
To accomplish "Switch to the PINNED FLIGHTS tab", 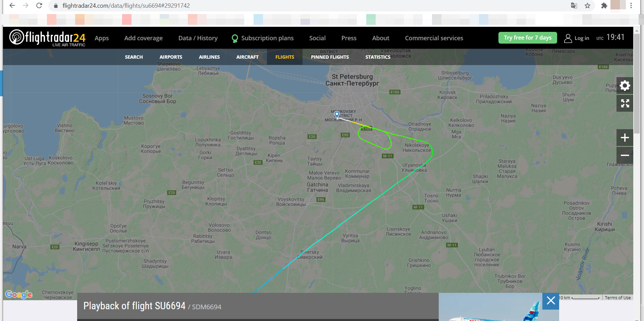I will click(330, 57).
